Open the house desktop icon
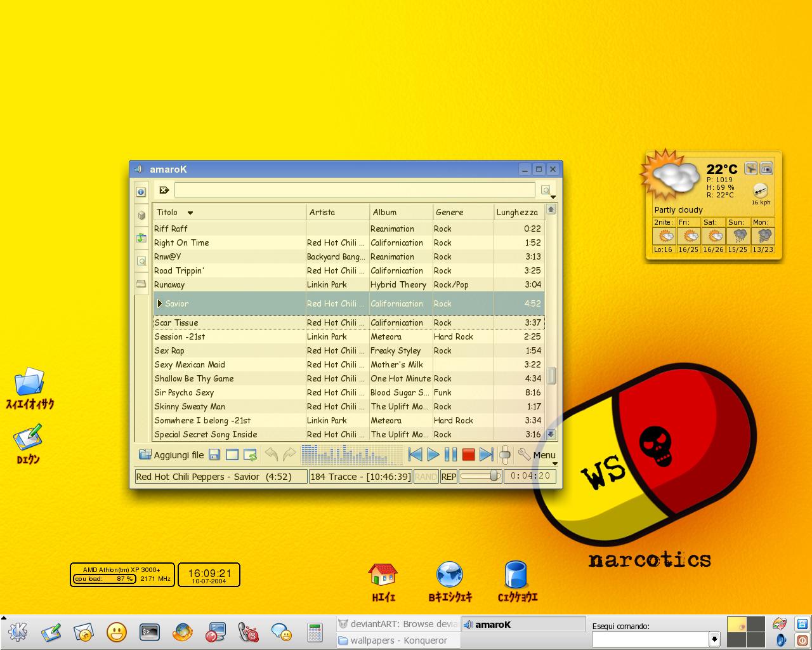This screenshot has width=812, height=650. pyautogui.click(x=383, y=574)
